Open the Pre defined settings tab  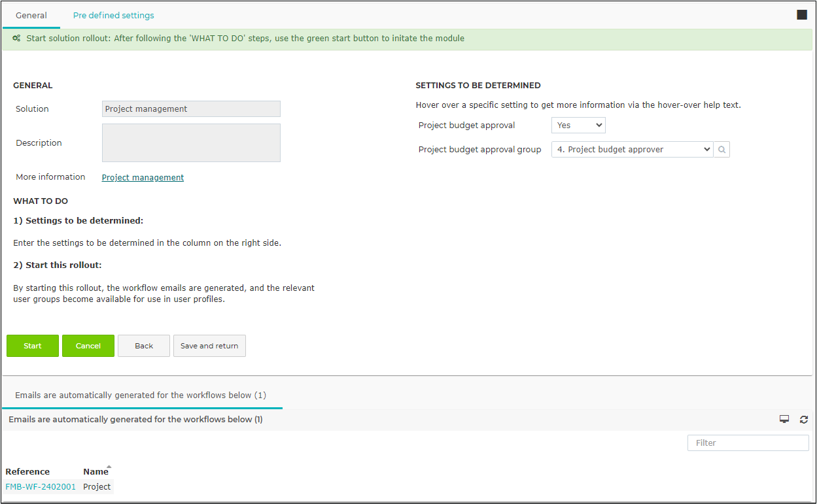coord(114,15)
